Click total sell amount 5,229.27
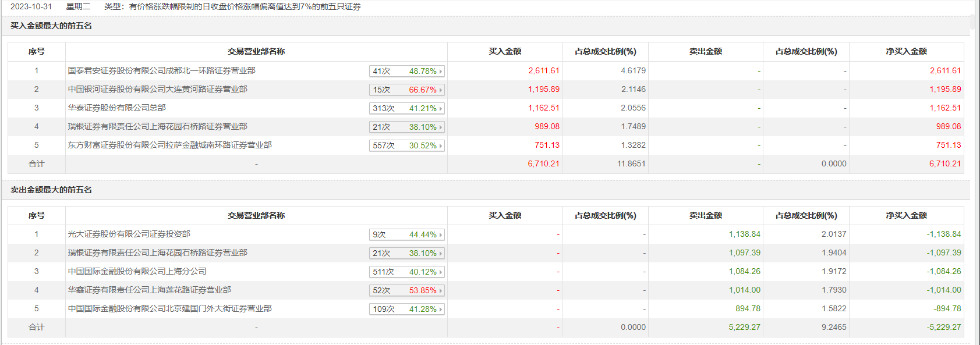The width and height of the screenshot is (980, 345). [x=745, y=327]
